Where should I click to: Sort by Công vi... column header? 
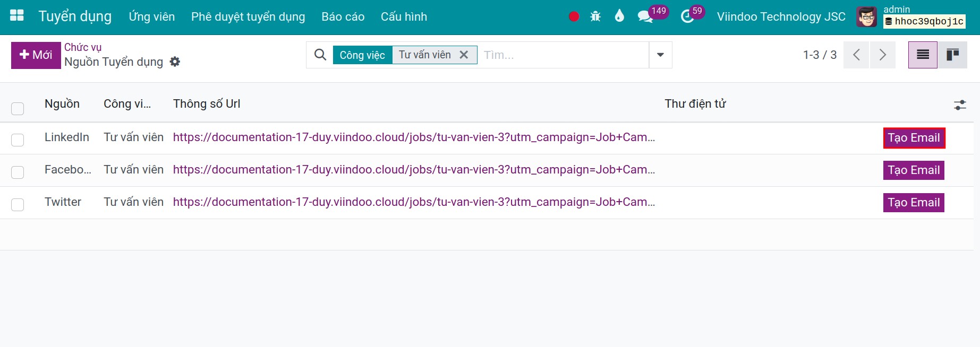(127, 104)
